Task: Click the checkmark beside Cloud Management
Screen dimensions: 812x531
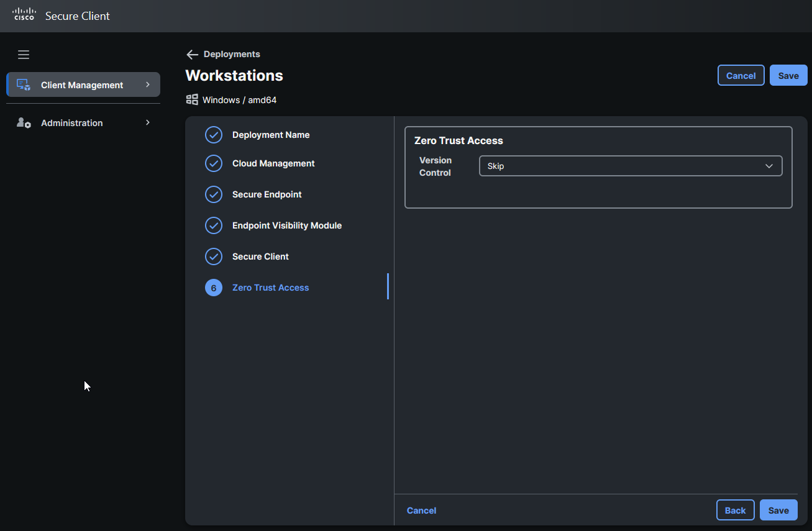Action: 213,163
